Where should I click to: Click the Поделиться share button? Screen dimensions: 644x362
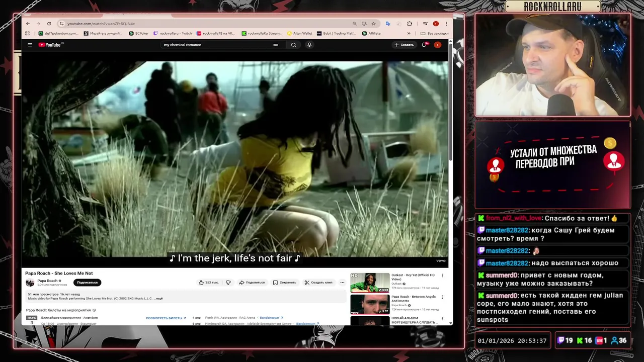(x=252, y=283)
